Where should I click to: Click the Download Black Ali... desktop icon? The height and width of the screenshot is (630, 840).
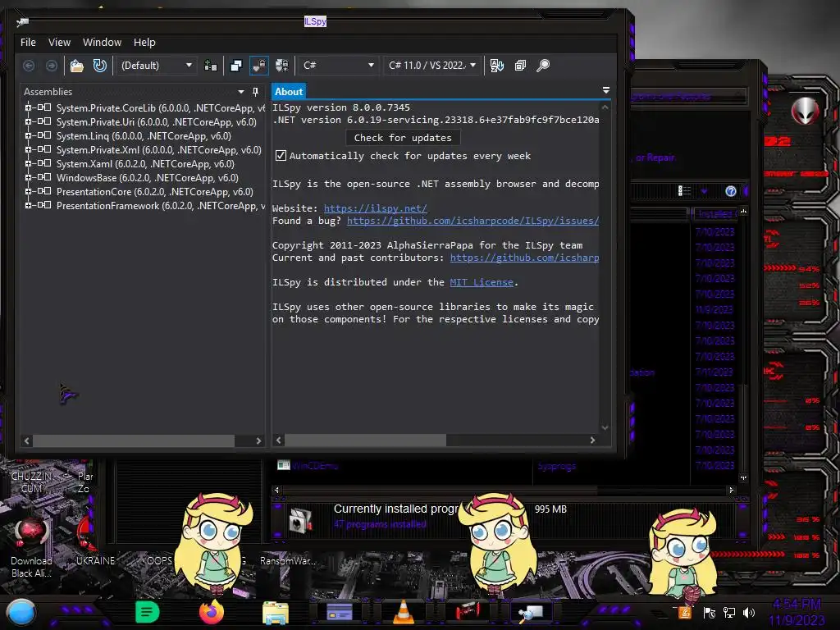tap(32, 547)
